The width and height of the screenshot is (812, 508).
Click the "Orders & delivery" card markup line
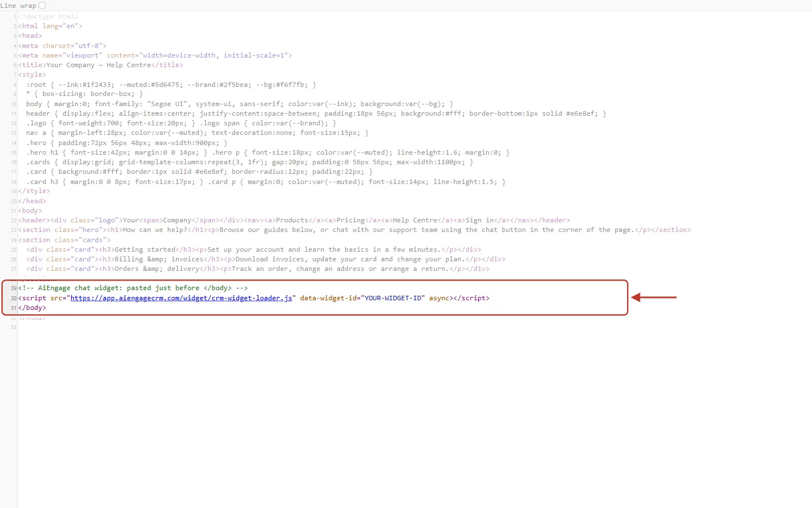click(258, 269)
